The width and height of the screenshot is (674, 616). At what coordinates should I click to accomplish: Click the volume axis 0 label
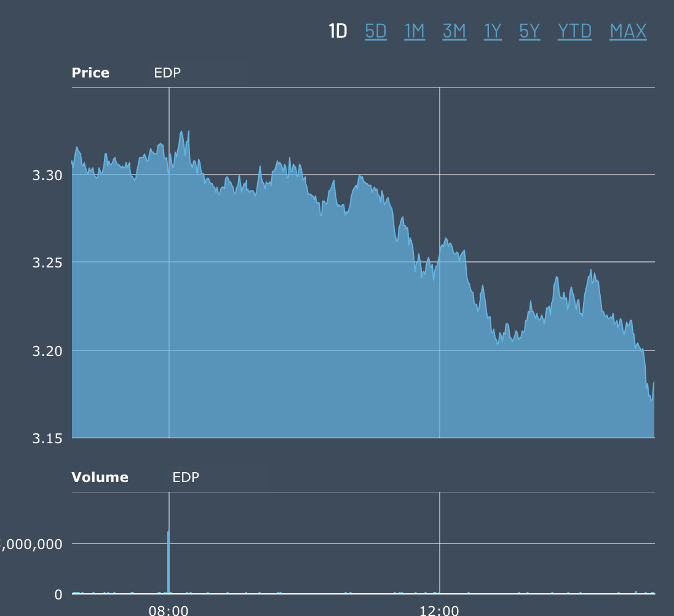[58, 594]
